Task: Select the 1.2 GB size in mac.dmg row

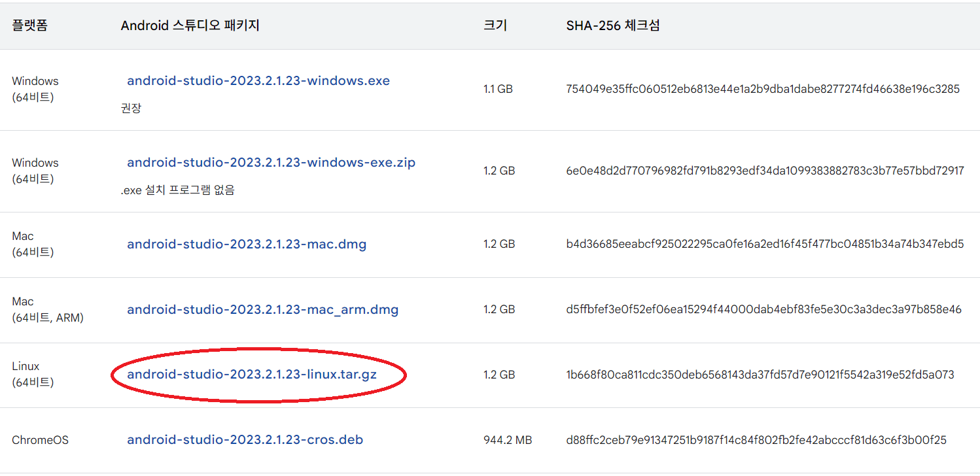Action: click(x=499, y=244)
